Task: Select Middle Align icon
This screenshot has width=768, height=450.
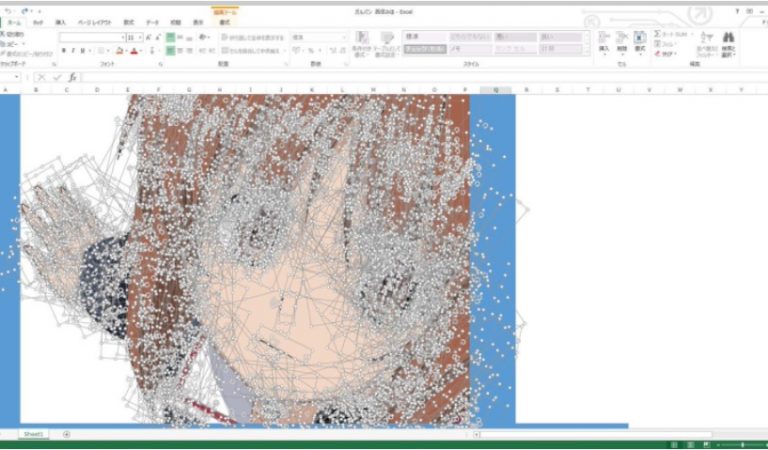Action: pos(180,37)
